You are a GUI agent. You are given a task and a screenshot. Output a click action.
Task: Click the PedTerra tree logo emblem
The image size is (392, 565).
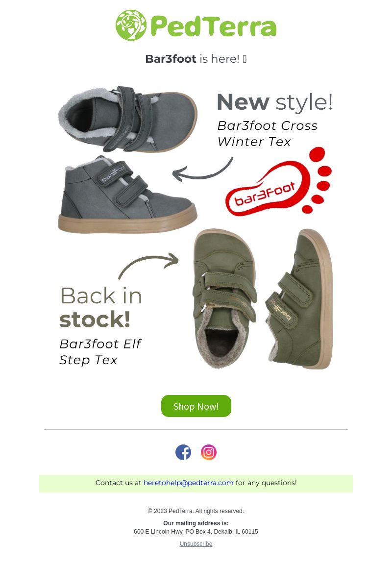(131, 25)
